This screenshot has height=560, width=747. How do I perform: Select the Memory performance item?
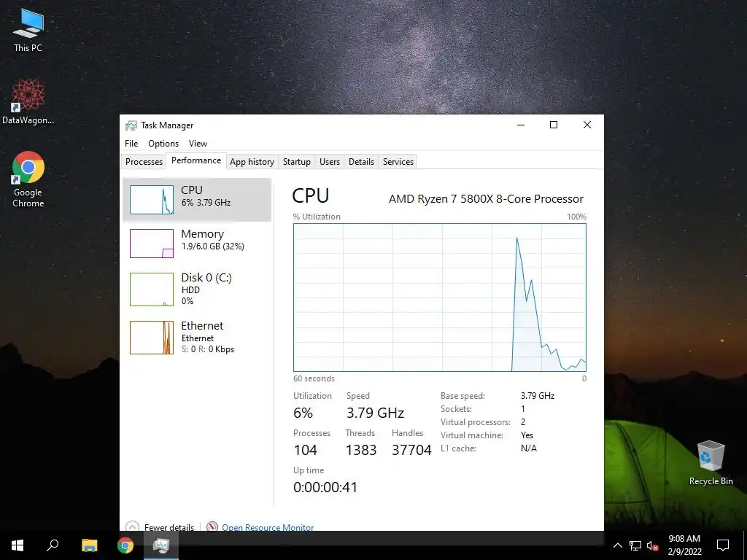coord(197,244)
